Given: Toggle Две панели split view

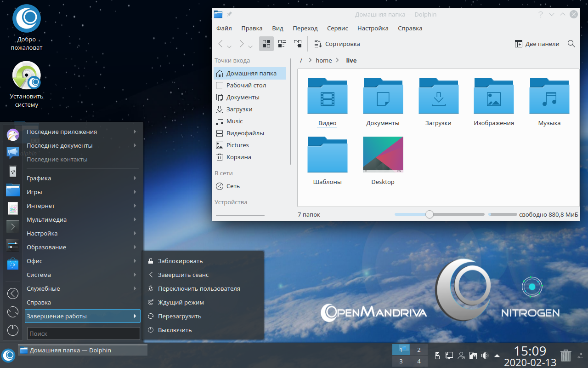Looking at the screenshot, I should [537, 44].
